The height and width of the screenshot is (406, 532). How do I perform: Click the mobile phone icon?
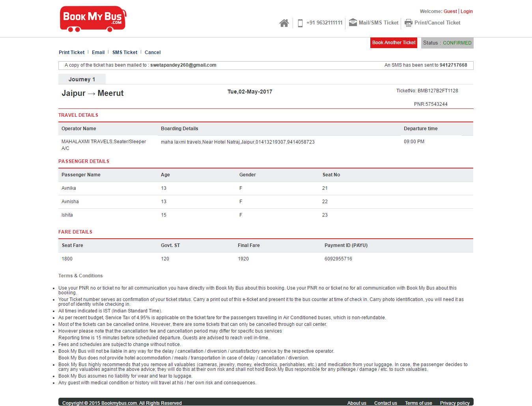[x=300, y=23]
